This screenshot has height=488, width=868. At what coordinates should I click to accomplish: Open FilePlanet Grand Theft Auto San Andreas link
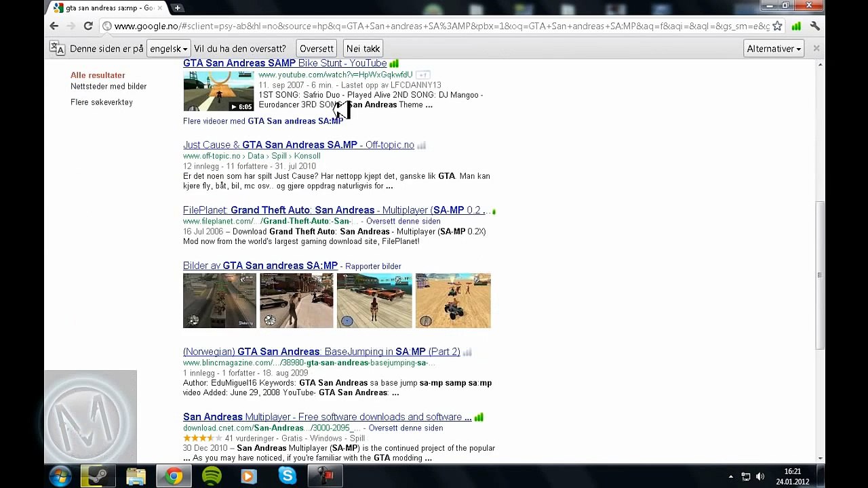click(x=336, y=210)
